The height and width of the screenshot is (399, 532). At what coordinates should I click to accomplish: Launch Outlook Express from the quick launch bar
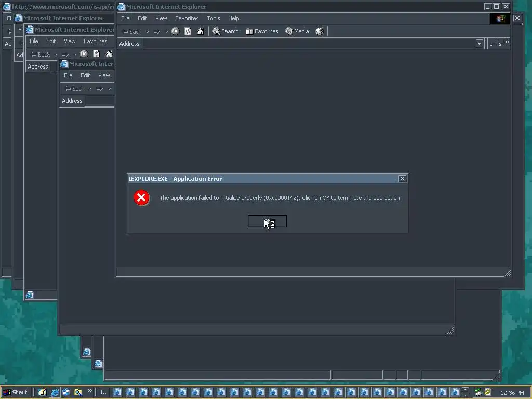[66, 392]
